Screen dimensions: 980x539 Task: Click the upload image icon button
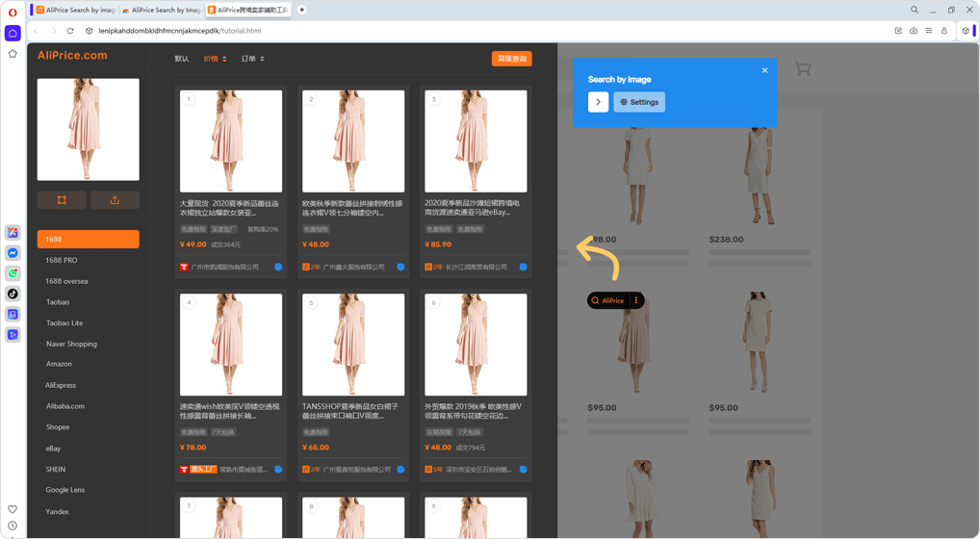point(115,200)
